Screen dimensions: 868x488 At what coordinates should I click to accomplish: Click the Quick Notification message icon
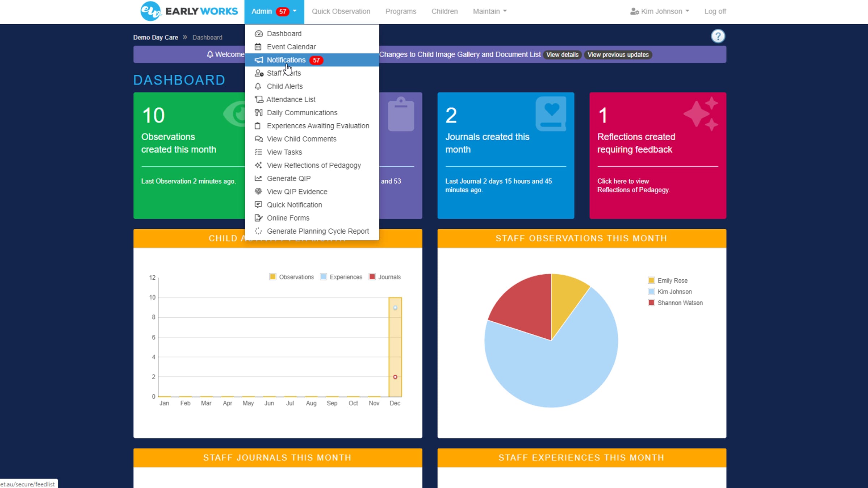[258, 205]
